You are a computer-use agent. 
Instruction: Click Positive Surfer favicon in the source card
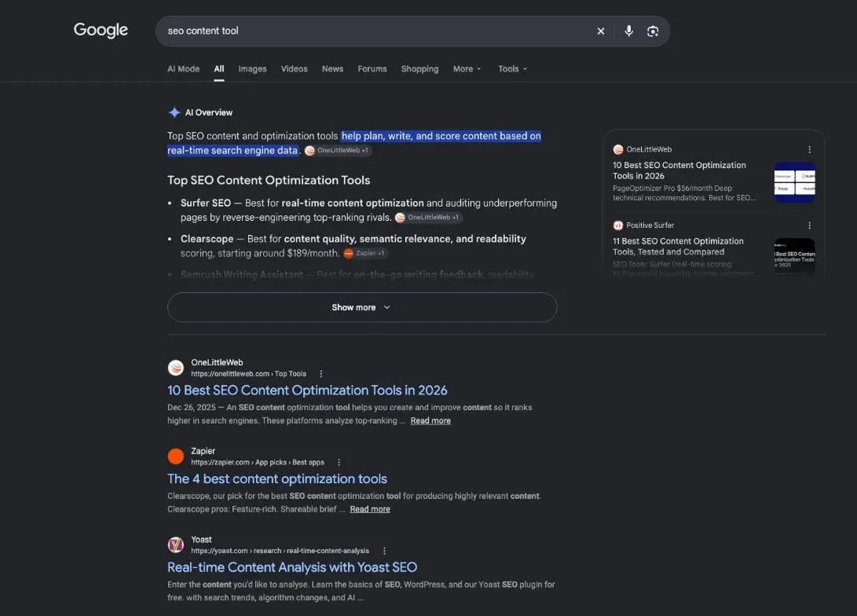(618, 225)
